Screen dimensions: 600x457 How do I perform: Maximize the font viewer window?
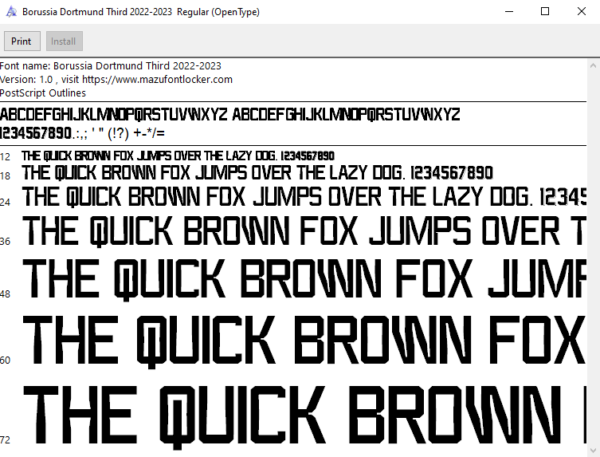[545, 11]
